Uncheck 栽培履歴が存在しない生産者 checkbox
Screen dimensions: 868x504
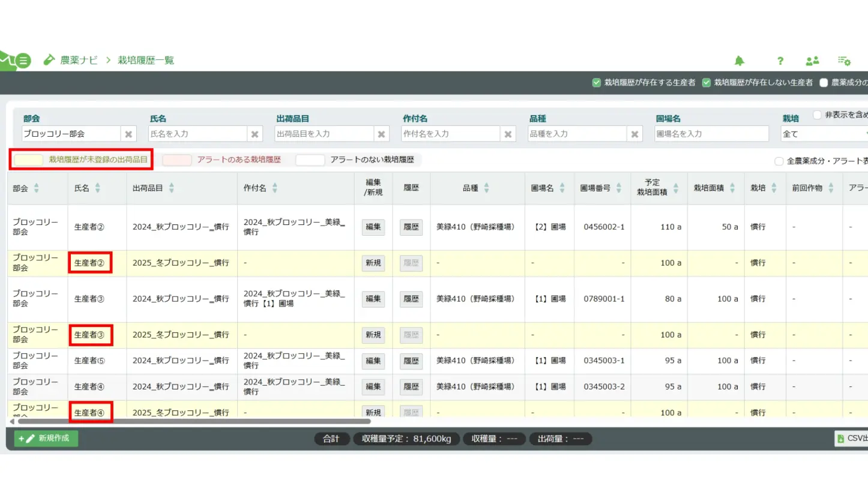click(707, 83)
